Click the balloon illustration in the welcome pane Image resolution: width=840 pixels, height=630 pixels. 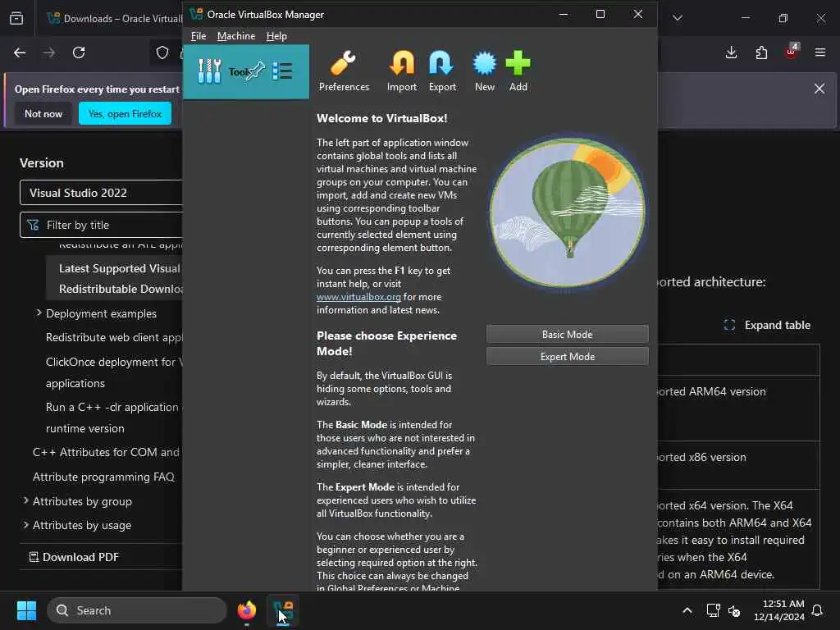point(568,212)
